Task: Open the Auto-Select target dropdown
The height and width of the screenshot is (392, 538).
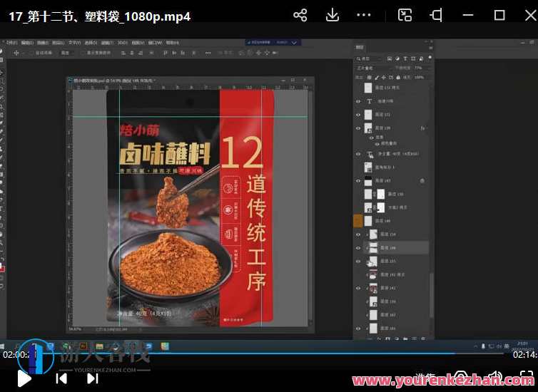Action: click(66, 53)
